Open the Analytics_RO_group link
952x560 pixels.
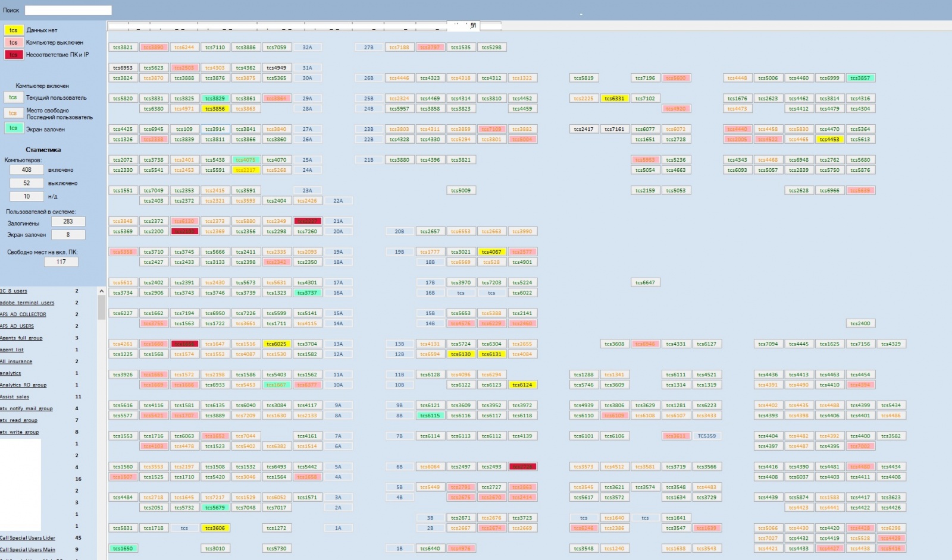23,385
